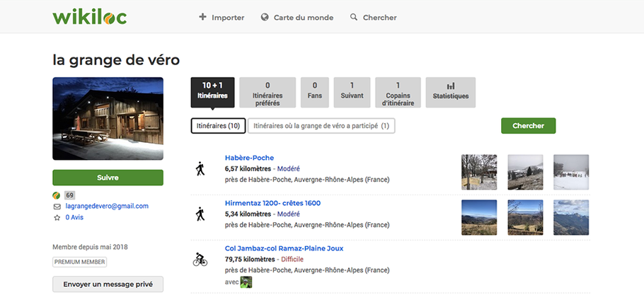Click the companion avatar after avec
The image size is (644, 295).
(246, 282)
